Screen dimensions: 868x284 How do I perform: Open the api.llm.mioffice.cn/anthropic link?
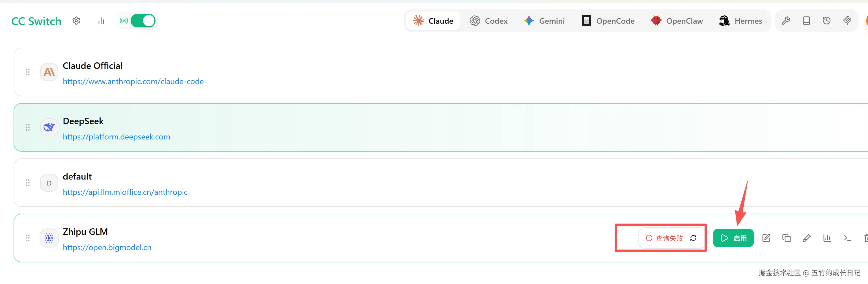[125, 192]
